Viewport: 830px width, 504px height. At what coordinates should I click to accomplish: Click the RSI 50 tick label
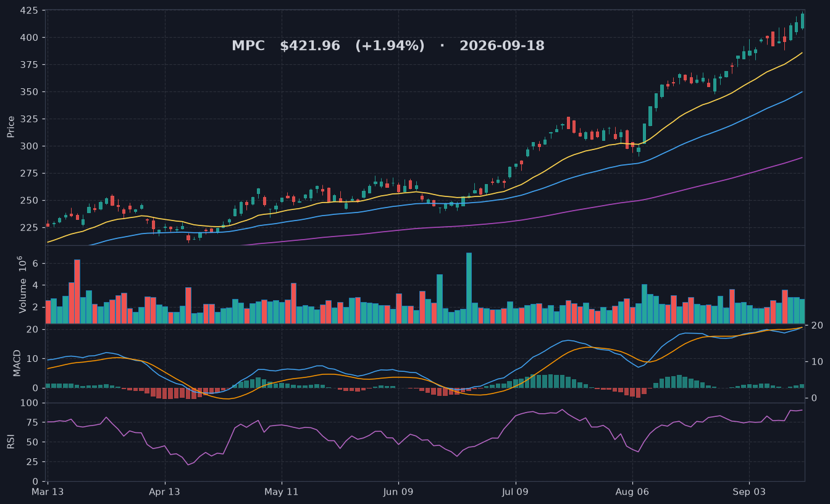(x=33, y=442)
